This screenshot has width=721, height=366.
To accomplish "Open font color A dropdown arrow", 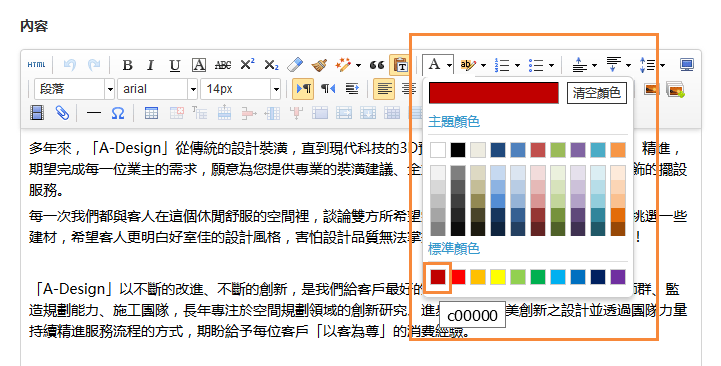I will 449,65.
